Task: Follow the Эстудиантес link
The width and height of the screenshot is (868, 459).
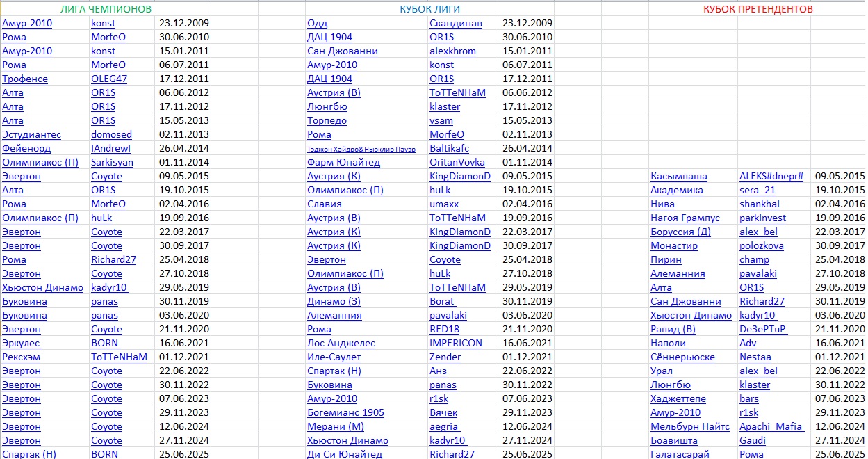Action: [x=31, y=134]
